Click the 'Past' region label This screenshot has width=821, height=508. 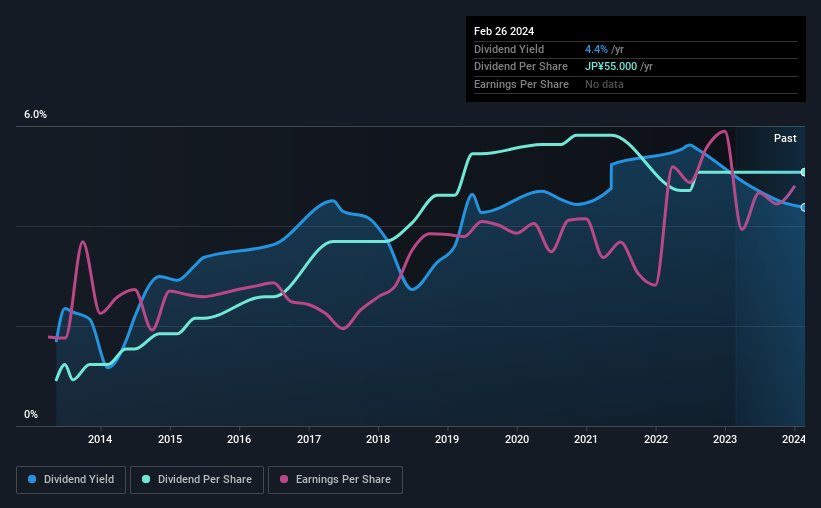tap(785, 138)
